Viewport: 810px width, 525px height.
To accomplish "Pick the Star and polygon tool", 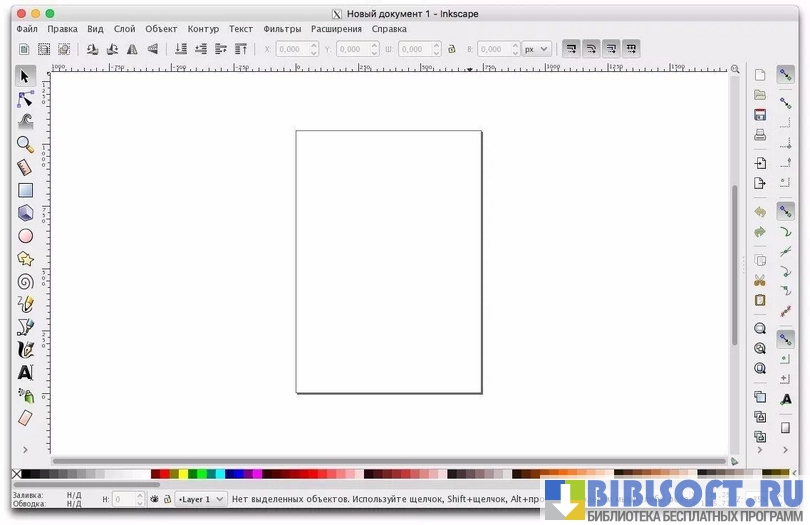I will point(26,259).
